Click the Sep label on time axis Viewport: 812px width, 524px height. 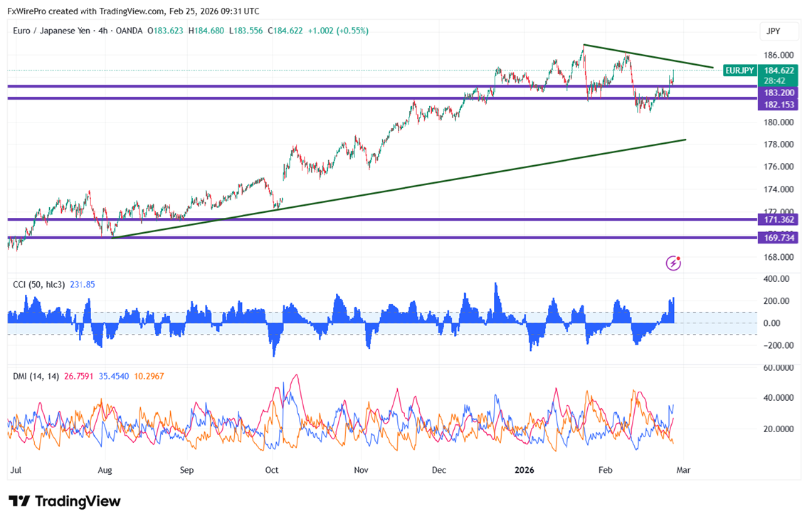[x=186, y=470]
